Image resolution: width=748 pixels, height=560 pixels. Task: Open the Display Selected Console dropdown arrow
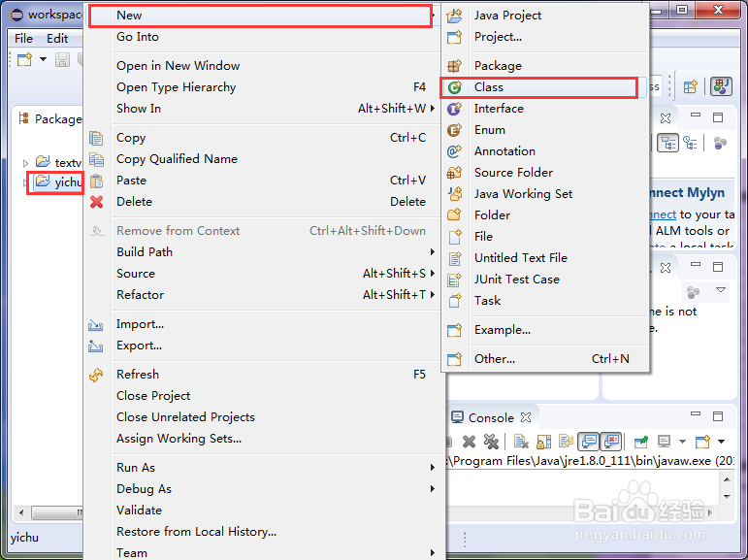(x=682, y=442)
